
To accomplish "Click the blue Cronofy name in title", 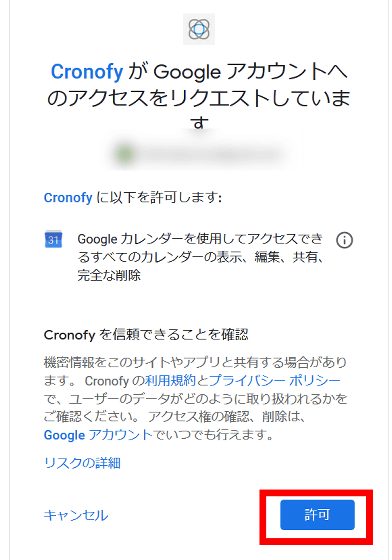I will click(87, 71).
